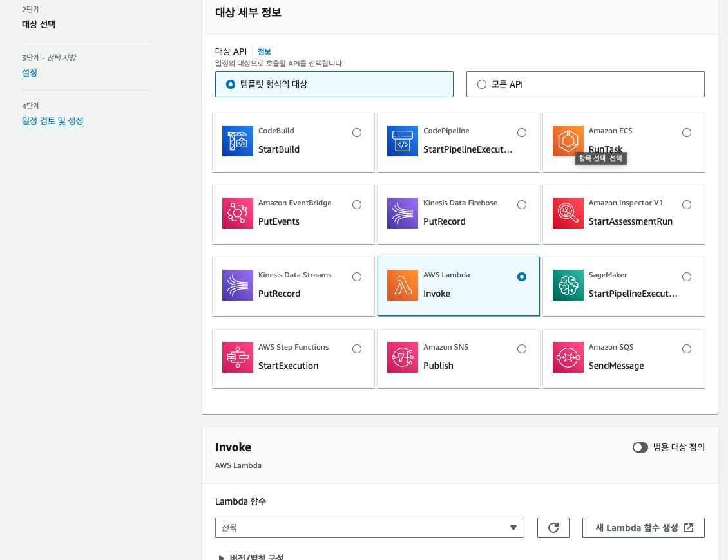This screenshot has width=728, height=560.
Task: Click the Kinesis Data Streams icon
Action: click(237, 285)
